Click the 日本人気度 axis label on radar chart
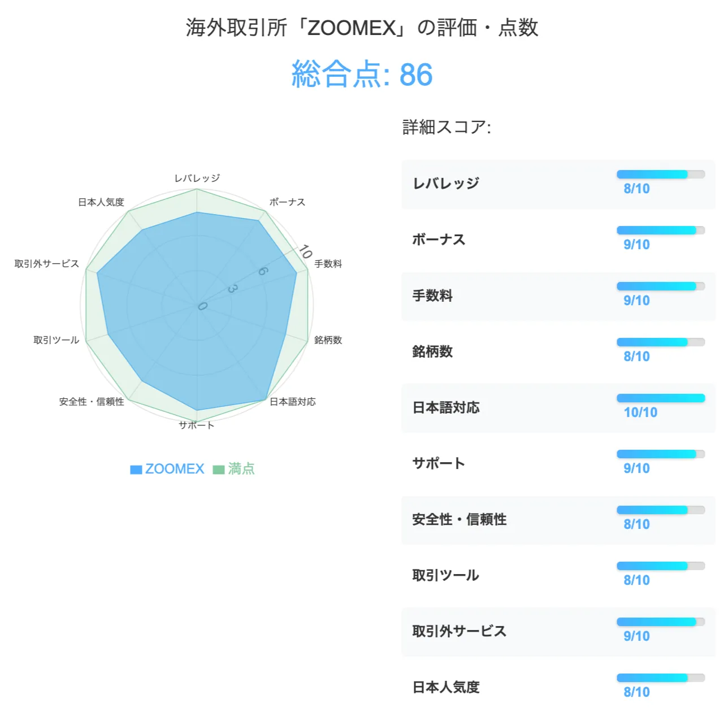The height and width of the screenshot is (712, 728). point(101,202)
